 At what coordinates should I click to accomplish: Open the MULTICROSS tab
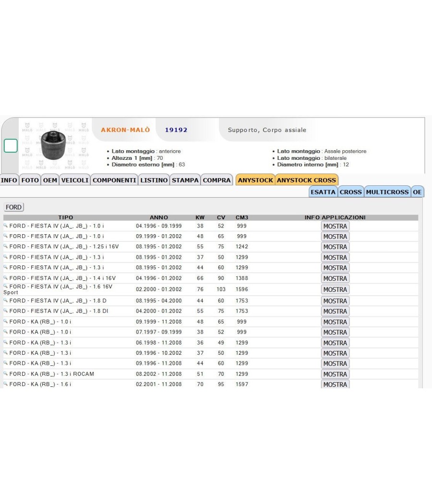pyautogui.click(x=387, y=192)
